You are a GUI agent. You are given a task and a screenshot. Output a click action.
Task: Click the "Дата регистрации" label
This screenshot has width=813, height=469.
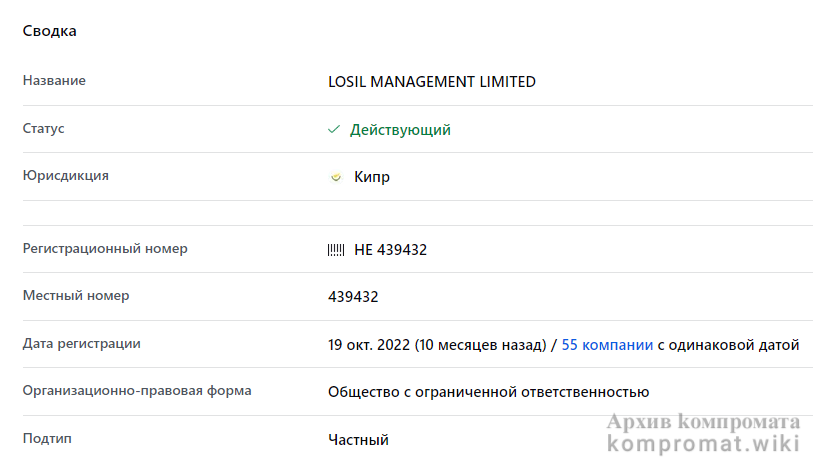pyautogui.click(x=82, y=344)
